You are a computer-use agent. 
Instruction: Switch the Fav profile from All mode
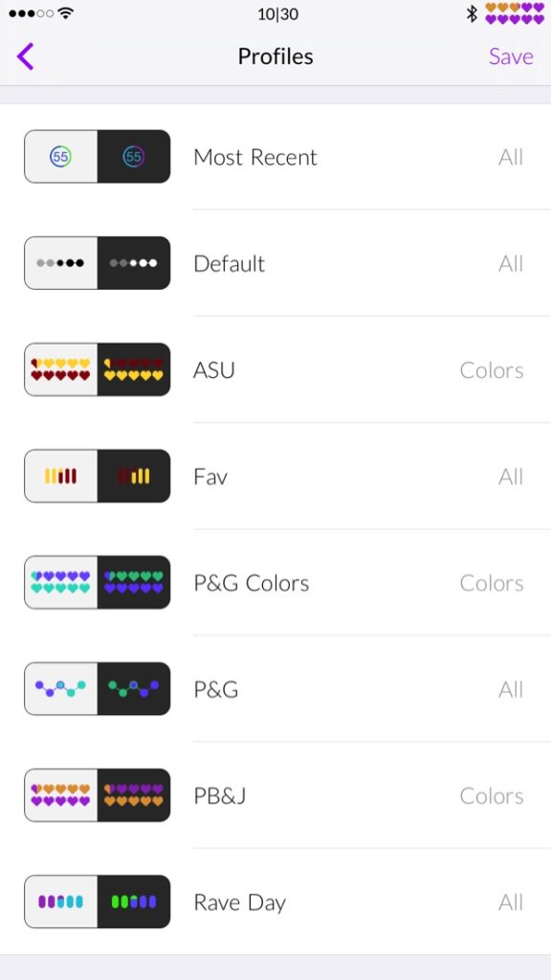point(511,476)
